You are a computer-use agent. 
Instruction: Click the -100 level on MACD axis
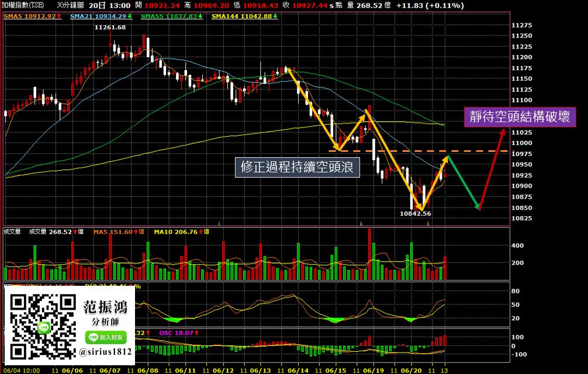coord(519,355)
